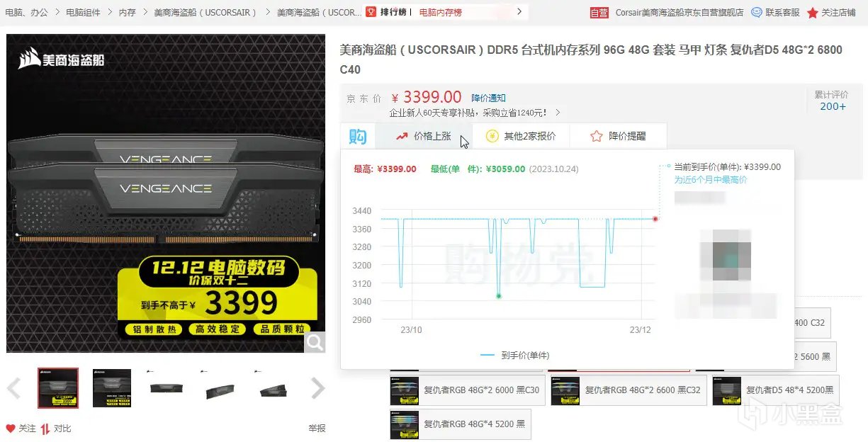
Task: Show next thumbnails with right arrow
Action: tap(318, 388)
